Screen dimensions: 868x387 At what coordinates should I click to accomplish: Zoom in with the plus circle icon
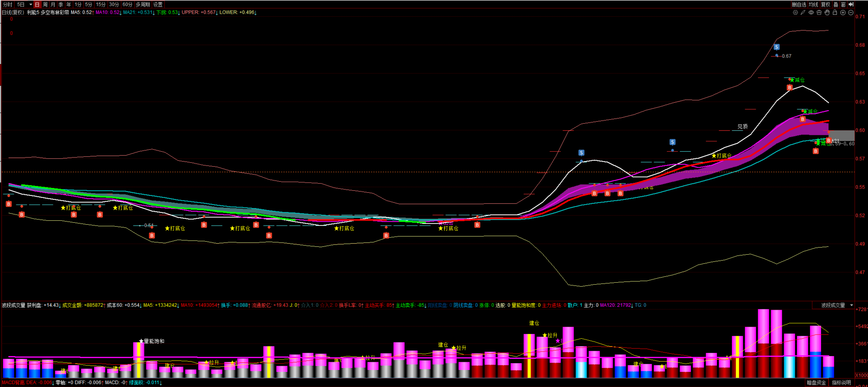pos(843,12)
